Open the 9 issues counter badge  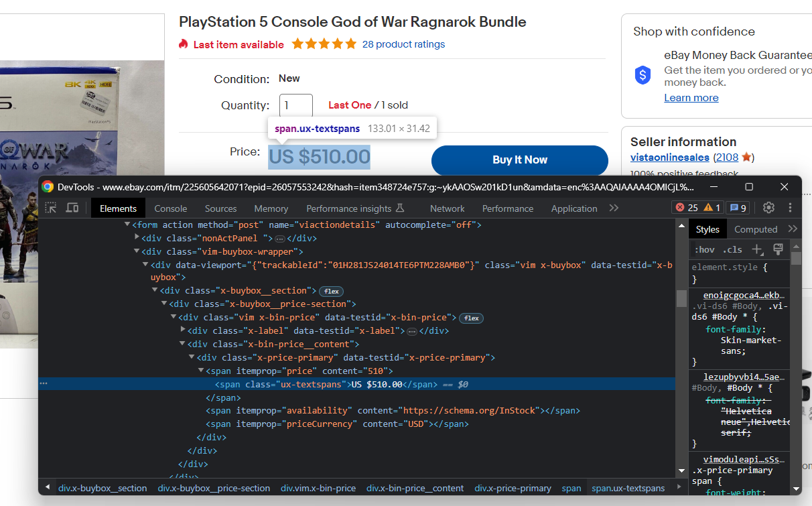tap(739, 208)
